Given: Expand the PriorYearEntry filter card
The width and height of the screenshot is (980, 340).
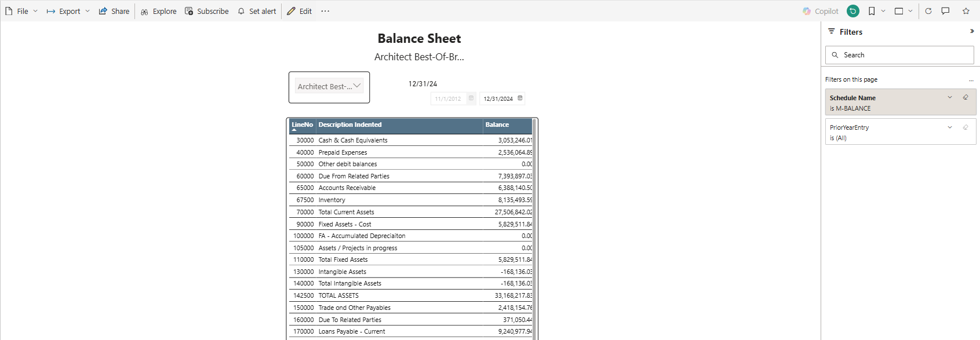Looking at the screenshot, I should (950, 127).
